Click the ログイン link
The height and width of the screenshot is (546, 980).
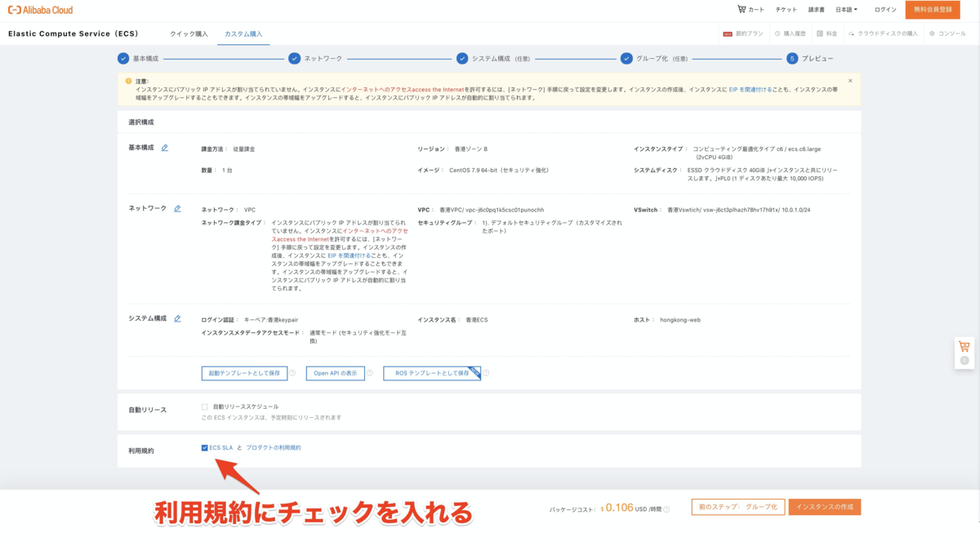tap(885, 10)
